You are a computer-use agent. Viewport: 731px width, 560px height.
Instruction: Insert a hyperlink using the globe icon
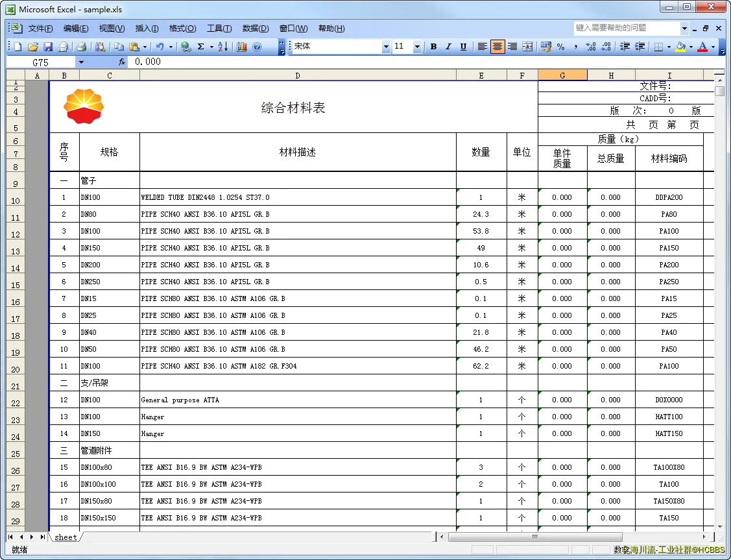pos(186,47)
